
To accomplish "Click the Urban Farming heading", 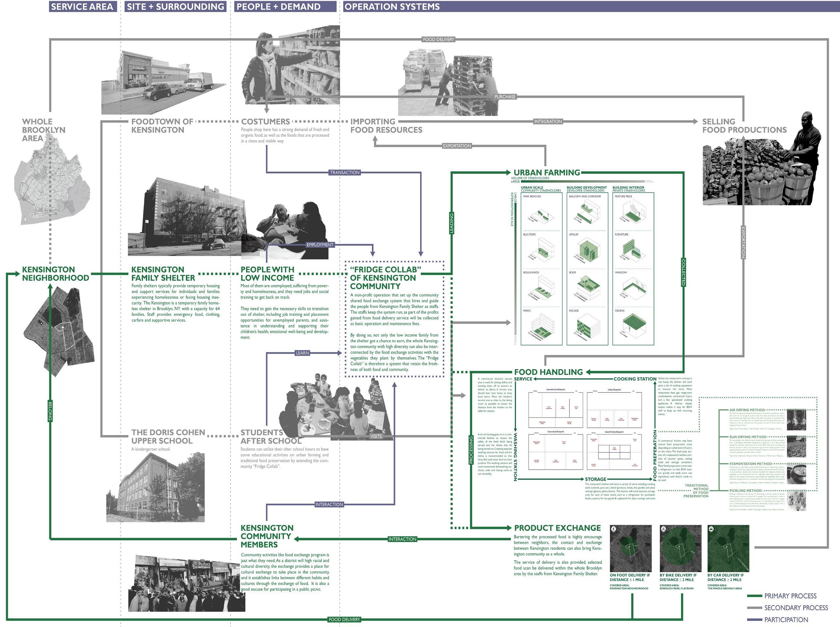I will pos(546,172).
